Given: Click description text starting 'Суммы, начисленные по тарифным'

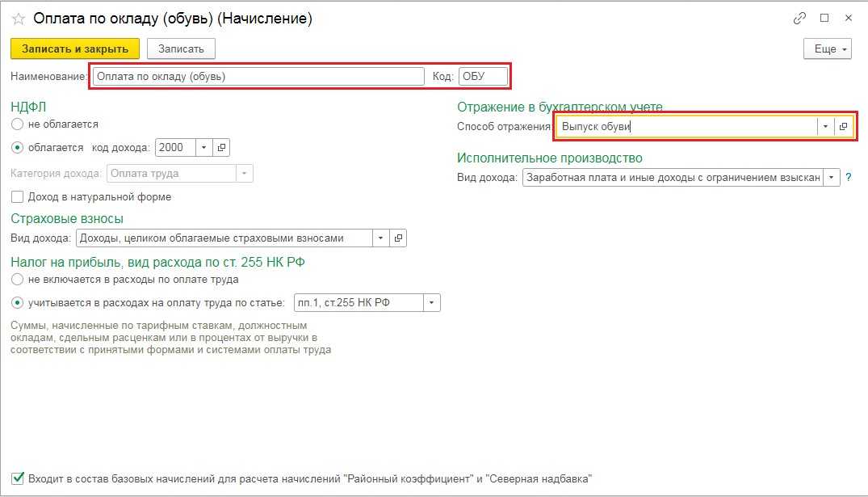Looking at the screenshot, I should point(170,338).
